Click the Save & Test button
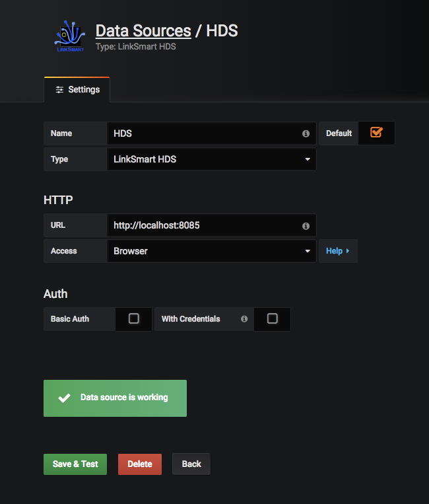Viewport: 429px width, 504px height. pyautogui.click(x=75, y=464)
